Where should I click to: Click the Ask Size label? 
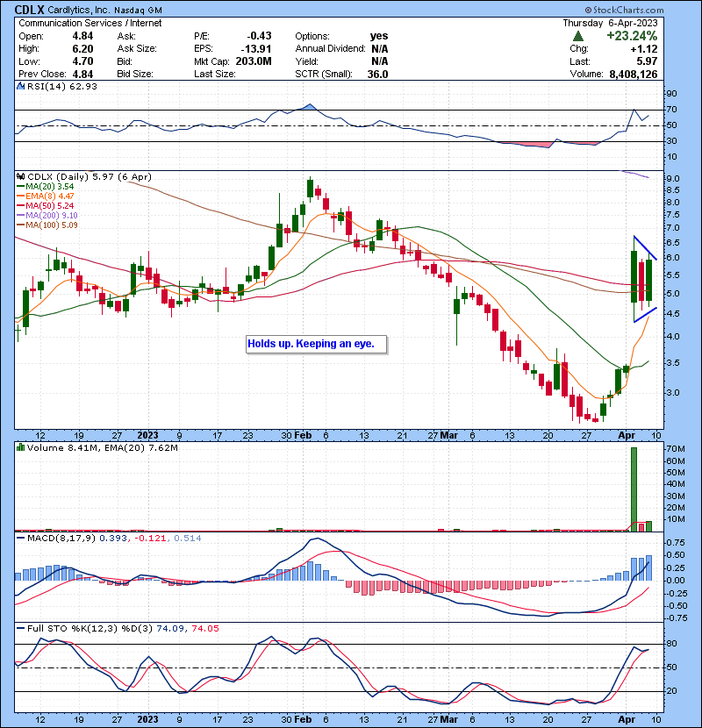coord(137,49)
